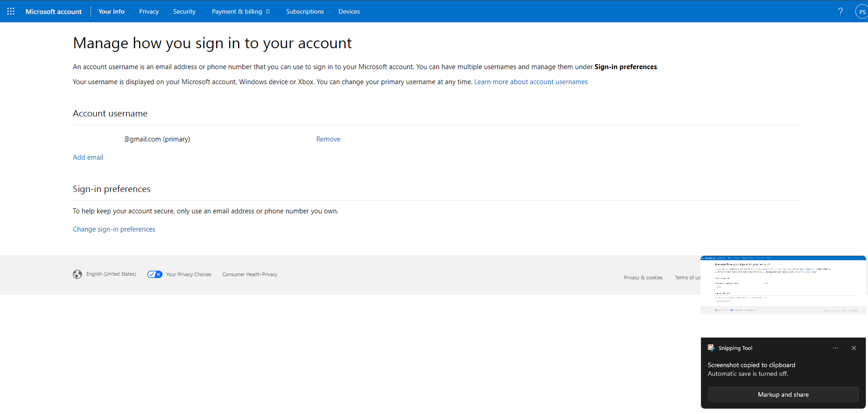
Task: Open Learn more about account usernames
Action: (x=531, y=82)
